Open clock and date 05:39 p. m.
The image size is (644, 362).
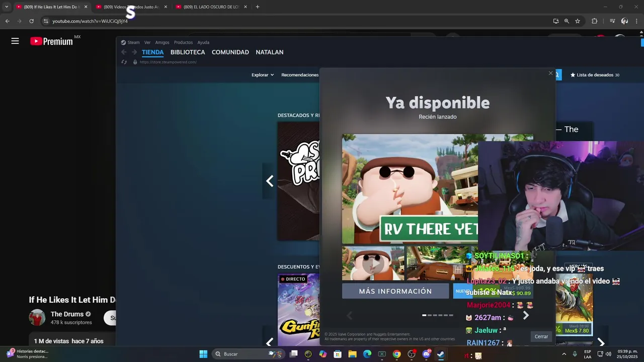627,354
